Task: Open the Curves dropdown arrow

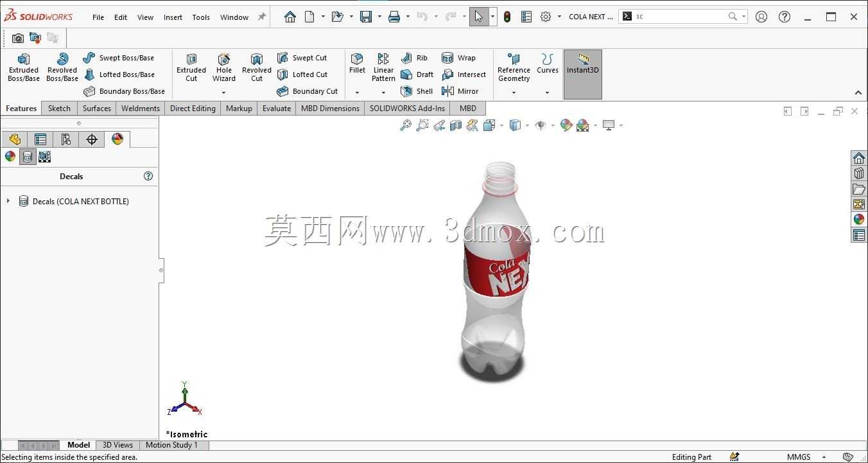Action: (x=547, y=92)
